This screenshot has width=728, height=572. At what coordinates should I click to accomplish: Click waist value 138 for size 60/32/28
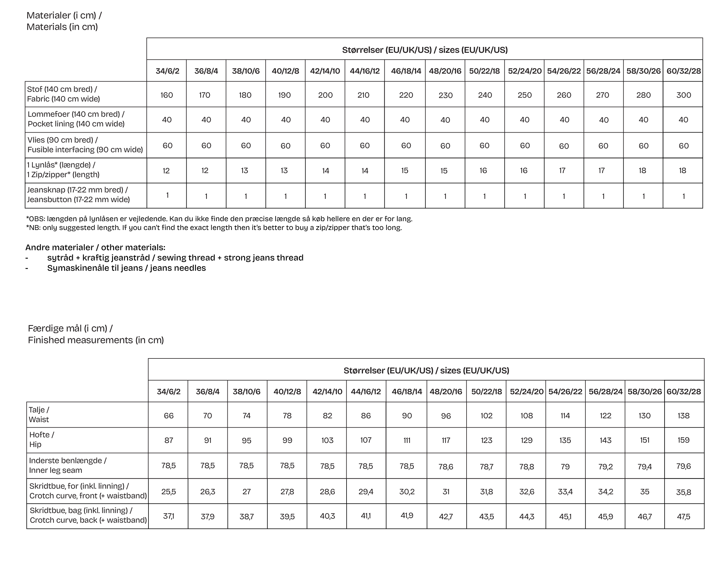[683, 416]
